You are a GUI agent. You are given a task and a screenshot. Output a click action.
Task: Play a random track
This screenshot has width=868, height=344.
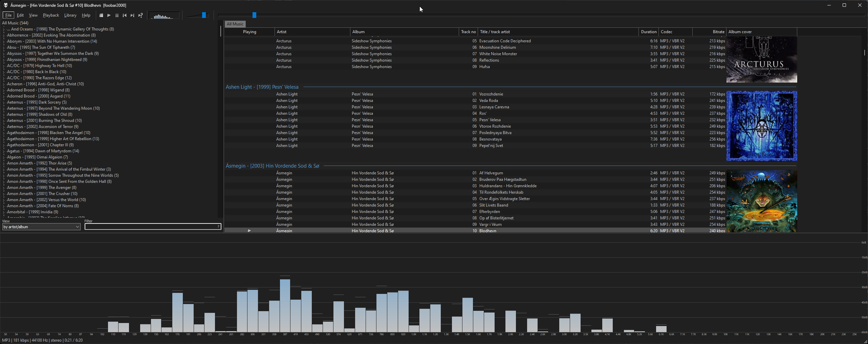[x=140, y=15]
